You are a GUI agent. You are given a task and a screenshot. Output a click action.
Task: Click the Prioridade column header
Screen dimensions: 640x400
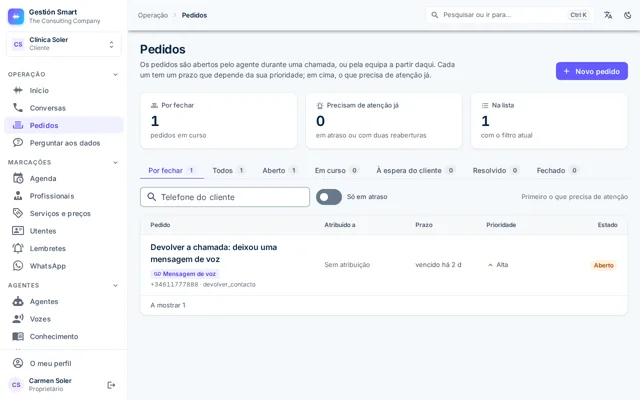click(501, 225)
